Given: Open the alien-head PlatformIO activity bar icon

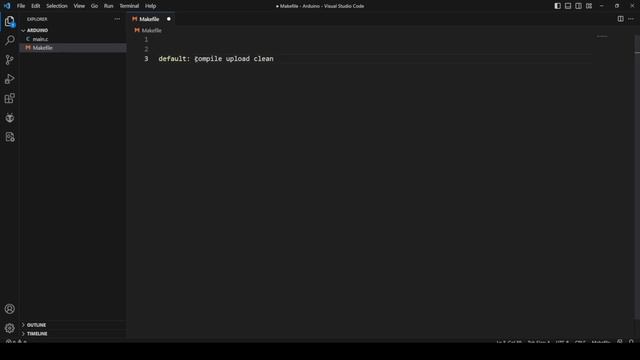Looking at the screenshot, I should pos(9,118).
